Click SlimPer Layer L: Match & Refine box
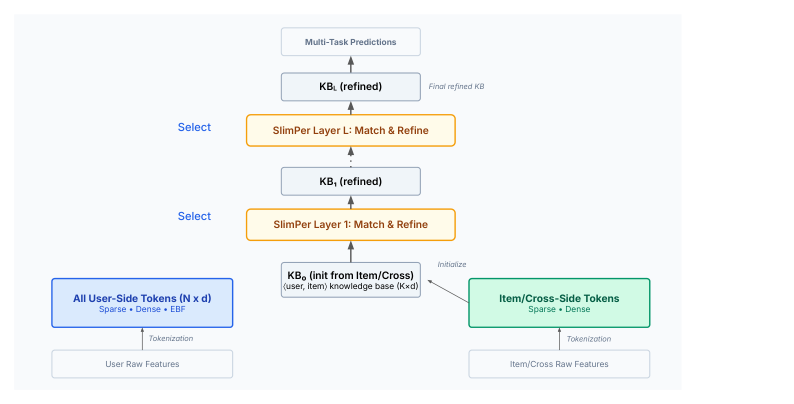Image resolution: width=794 pixels, height=404 pixels. point(350,131)
